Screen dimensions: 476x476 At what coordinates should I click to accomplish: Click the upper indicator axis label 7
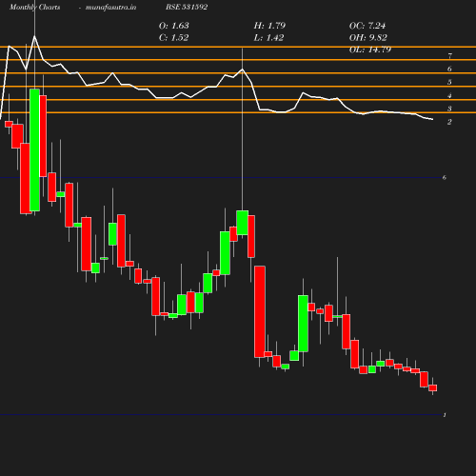(x=449, y=56)
